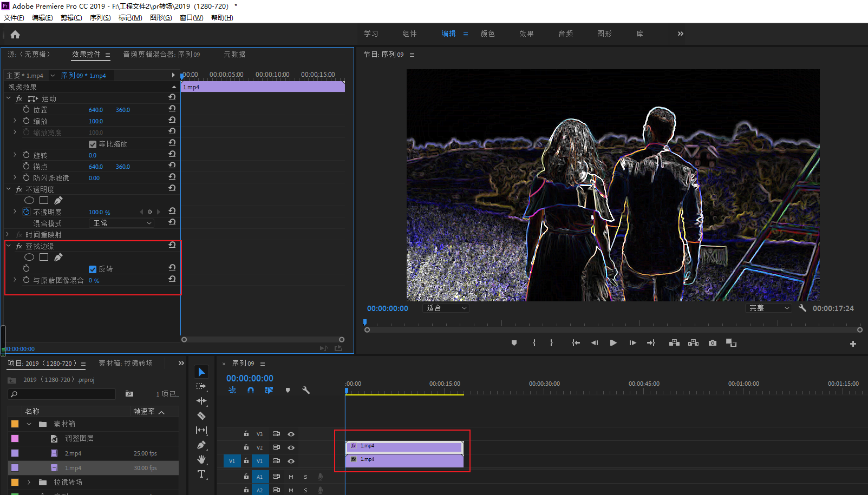Select the Slip tool

pyautogui.click(x=201, y=430)
